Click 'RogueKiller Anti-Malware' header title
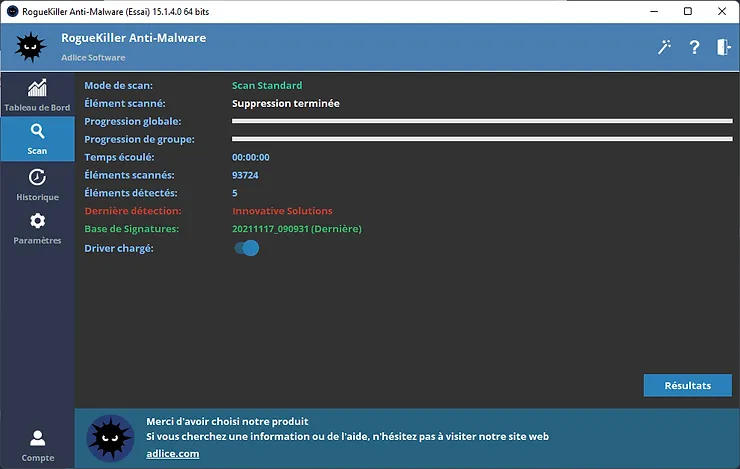 pyautogui.click(x=134, y=38)
